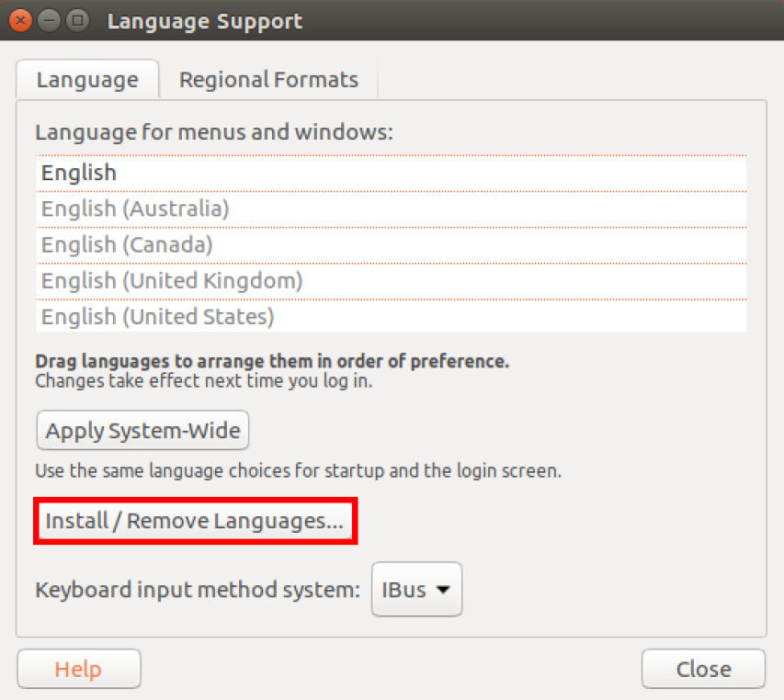Choose English (Canada) from the list

127,244
